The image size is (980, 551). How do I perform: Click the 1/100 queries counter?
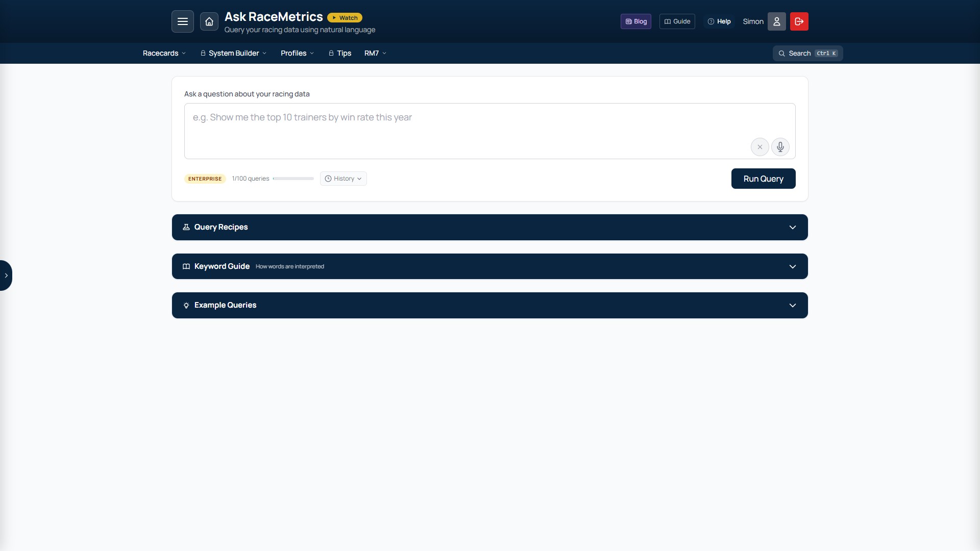coord(251,179)
